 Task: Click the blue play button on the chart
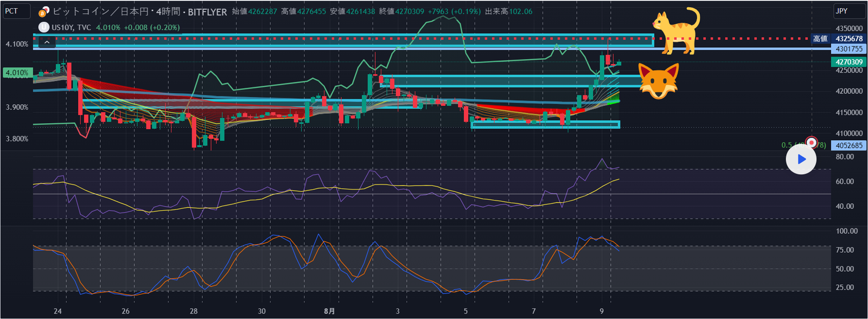coord(801,159)
